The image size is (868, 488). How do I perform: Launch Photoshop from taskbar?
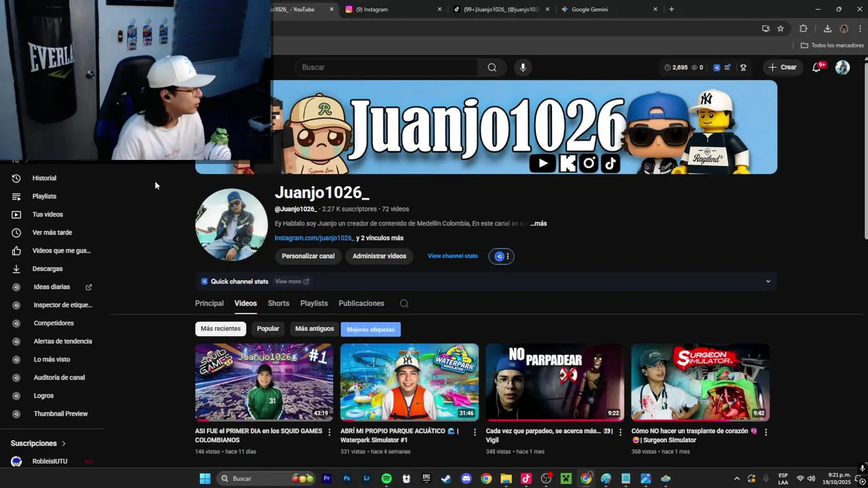pos(347,479)
